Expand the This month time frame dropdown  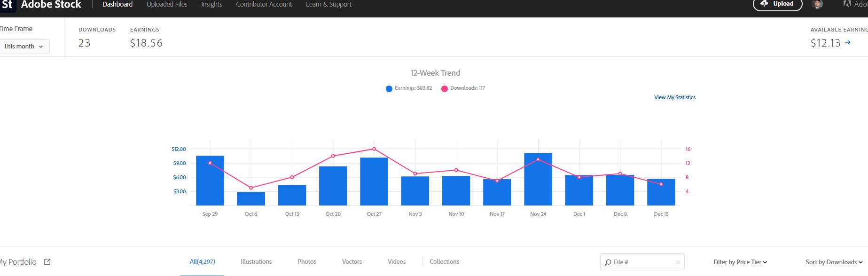pos(23,46)
